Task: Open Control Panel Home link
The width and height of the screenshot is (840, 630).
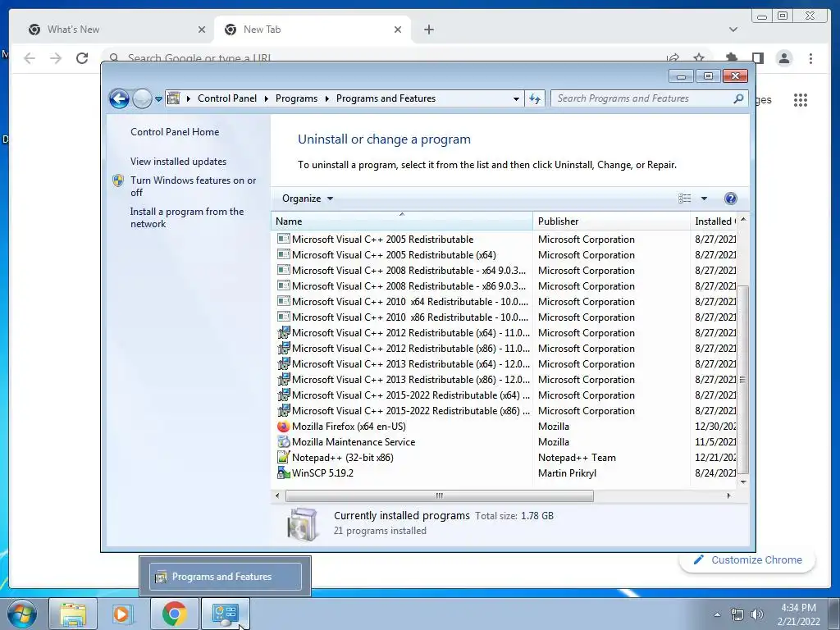Action: (175, 132)
